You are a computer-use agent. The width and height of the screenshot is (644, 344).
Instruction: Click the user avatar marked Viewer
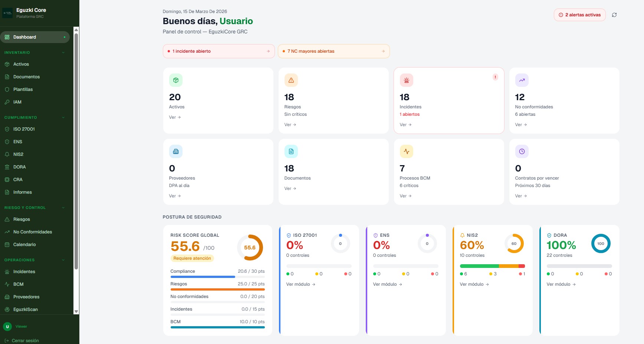pos(8,327)
